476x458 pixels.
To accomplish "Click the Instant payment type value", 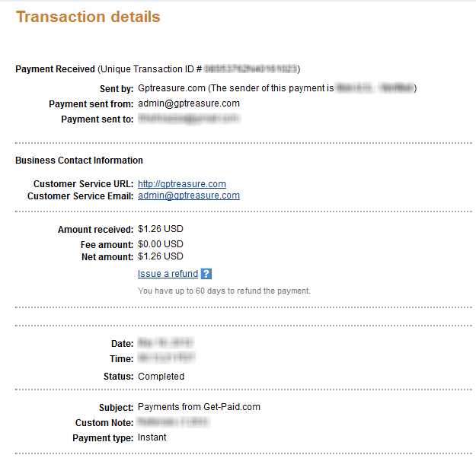I will pyautogui.click(x=152, y=437).
